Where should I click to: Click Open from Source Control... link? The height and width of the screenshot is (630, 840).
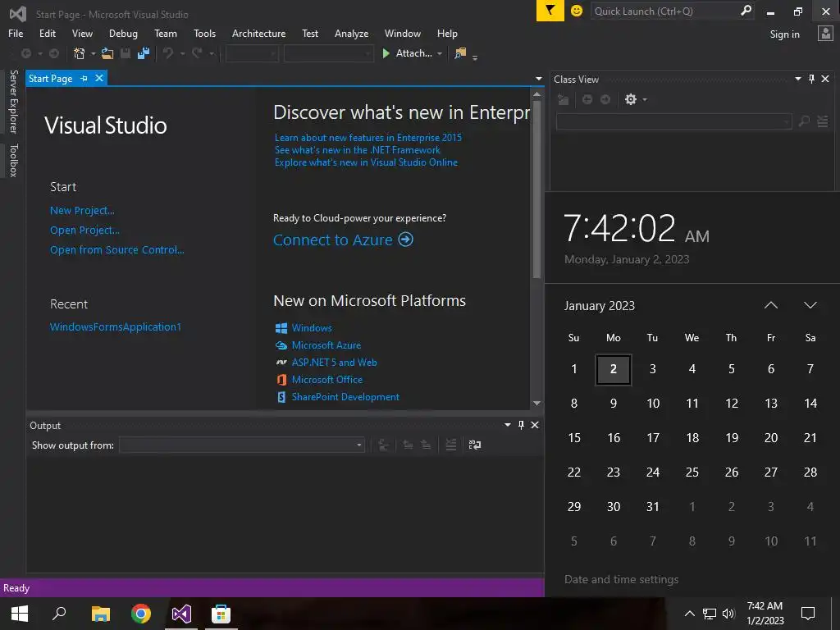click(x=116, y=249)
